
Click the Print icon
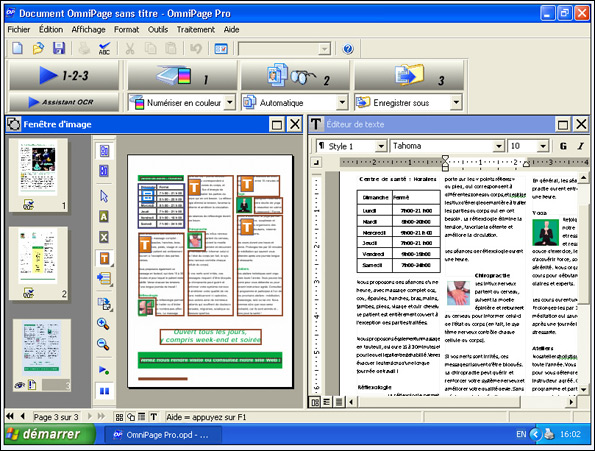pos(84,49)
